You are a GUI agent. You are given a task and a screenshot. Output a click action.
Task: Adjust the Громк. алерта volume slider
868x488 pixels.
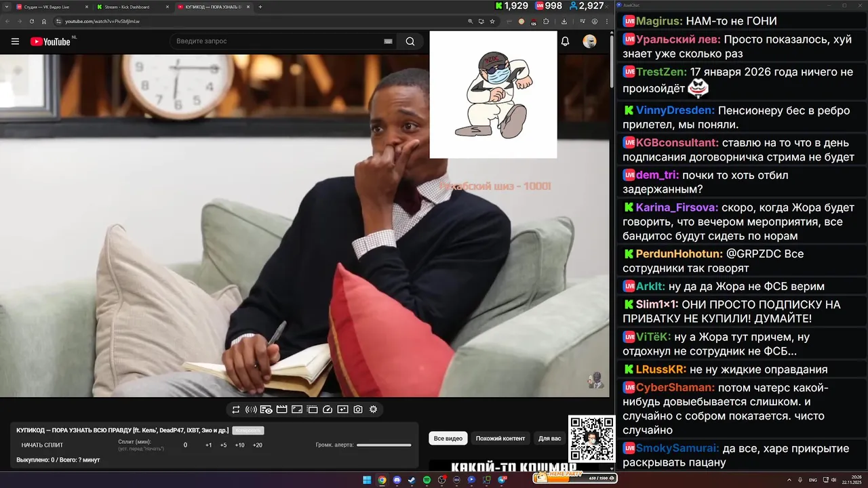point(384,445)
